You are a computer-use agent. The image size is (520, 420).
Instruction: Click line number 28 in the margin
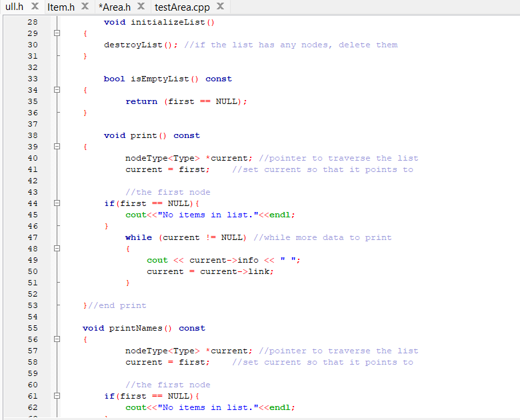pos(33,22)
